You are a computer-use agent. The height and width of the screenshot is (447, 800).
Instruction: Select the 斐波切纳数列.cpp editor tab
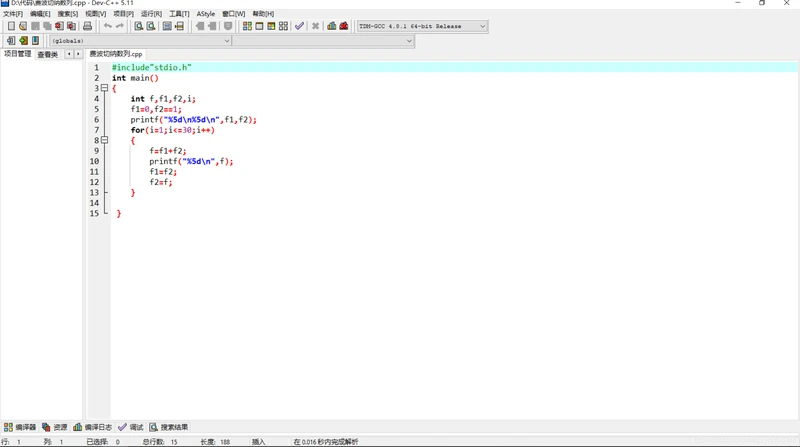point(116,54)
